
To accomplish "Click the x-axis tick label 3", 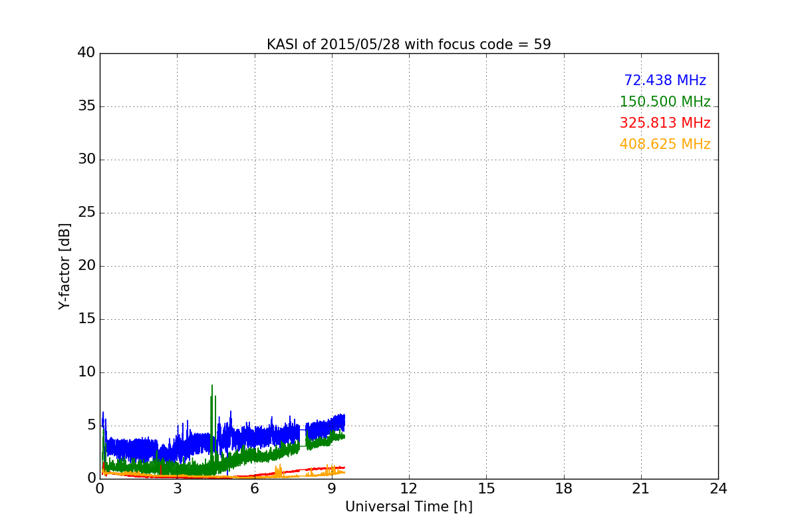I will (x=177, y=489).
